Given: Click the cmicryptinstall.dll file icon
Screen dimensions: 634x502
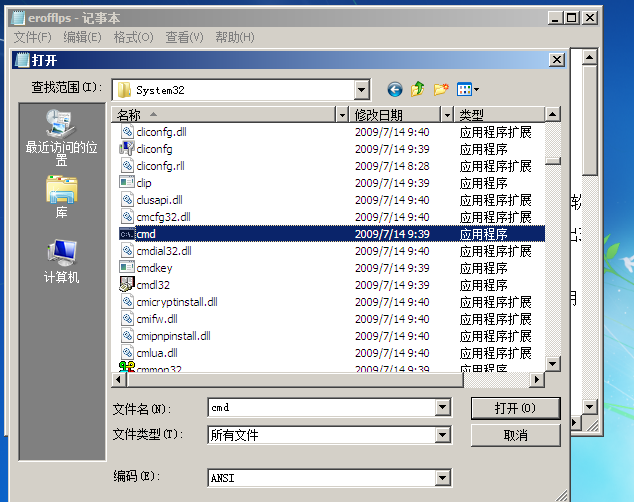Looking at the screenshot, I should [x=127, y=302].
